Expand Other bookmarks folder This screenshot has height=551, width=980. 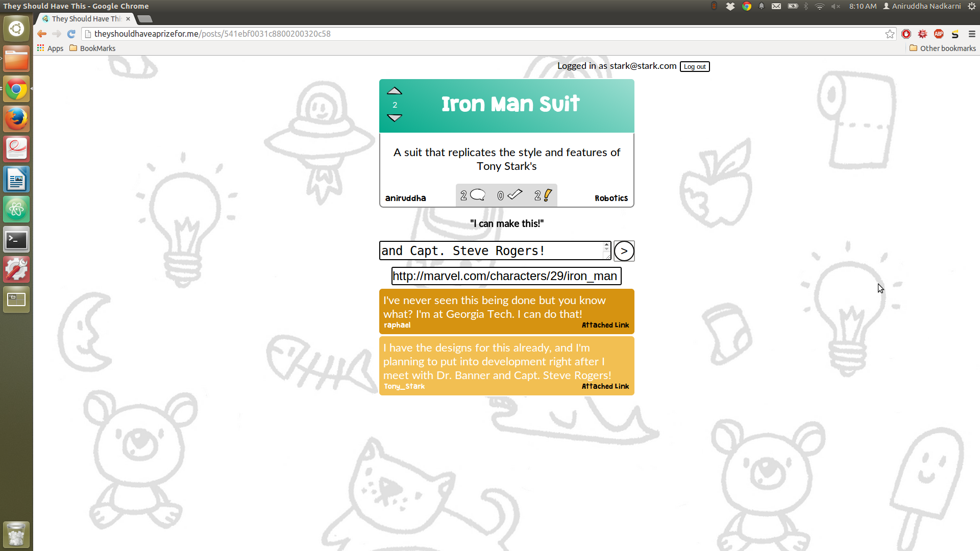[x=942, y=48]
